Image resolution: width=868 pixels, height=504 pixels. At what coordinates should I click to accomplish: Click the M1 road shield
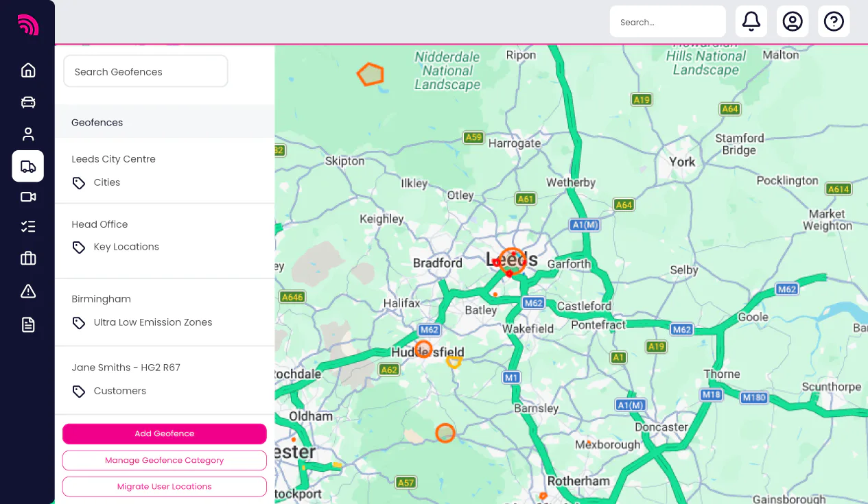(x=511, y=377)
